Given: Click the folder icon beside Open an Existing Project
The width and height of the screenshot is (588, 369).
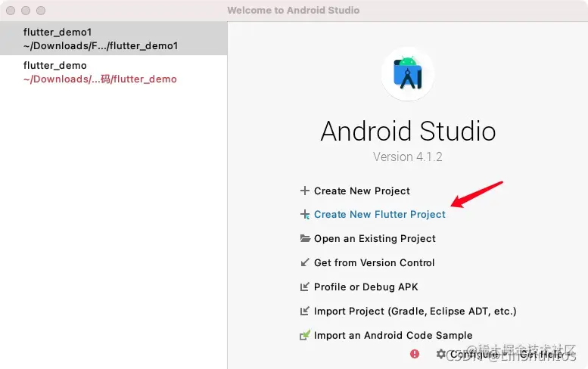Looking at the screenshot, I should coord(305,238).
